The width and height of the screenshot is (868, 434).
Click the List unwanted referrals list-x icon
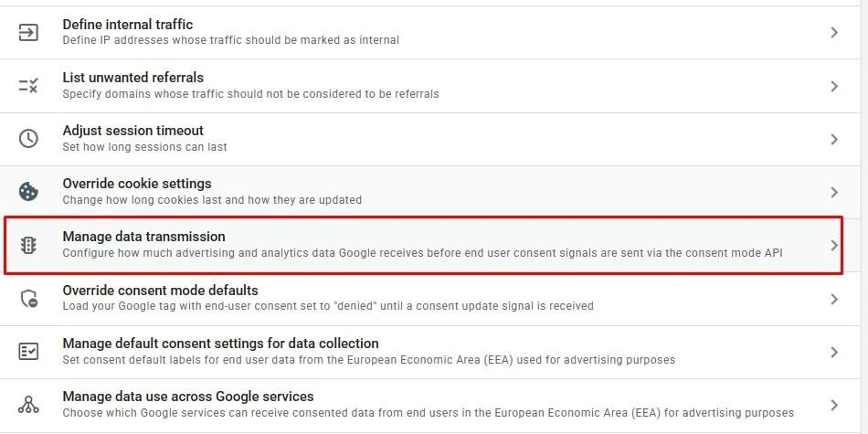[28, 85]
